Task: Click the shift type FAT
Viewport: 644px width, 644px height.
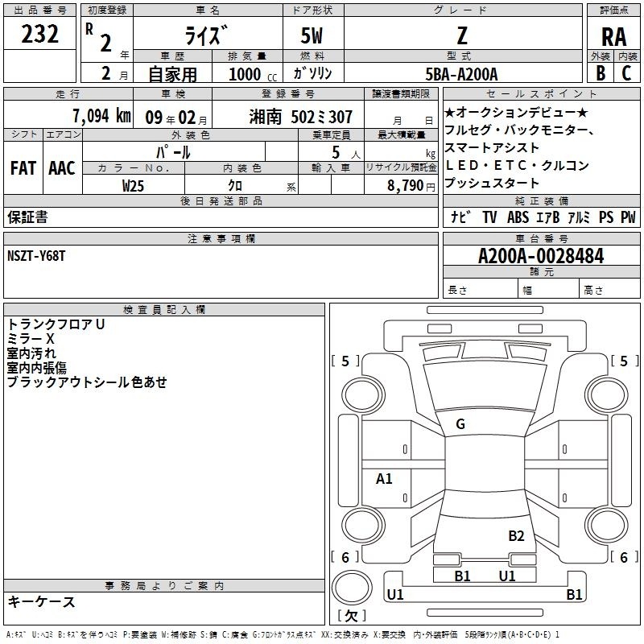Action: 23,168
